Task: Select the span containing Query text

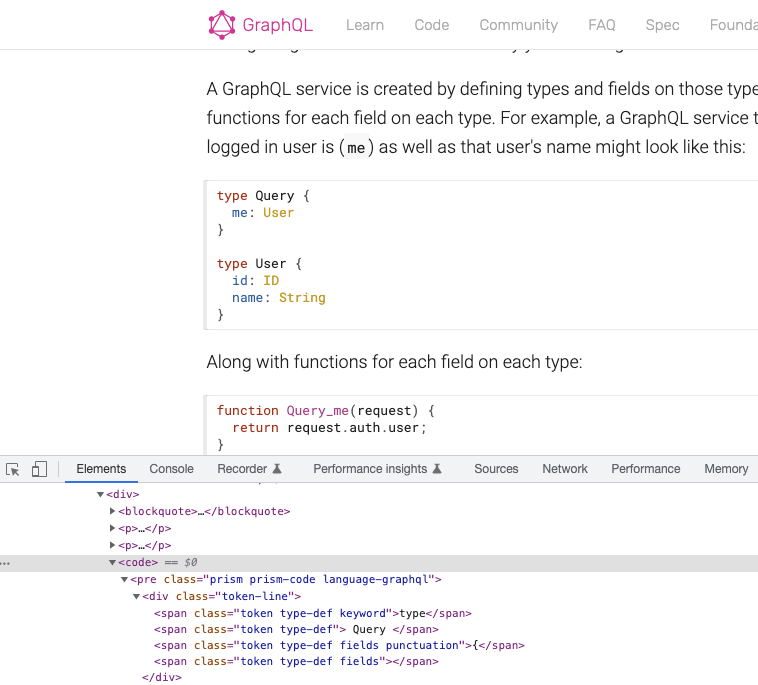Action: coord(296,629)
